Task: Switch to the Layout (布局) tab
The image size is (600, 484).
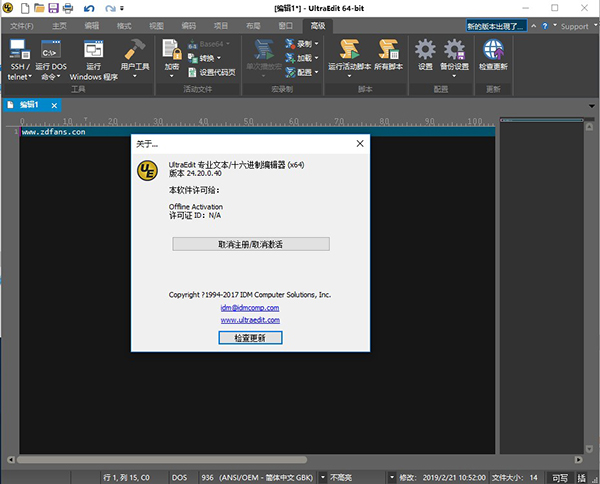Action: point(253,26)
